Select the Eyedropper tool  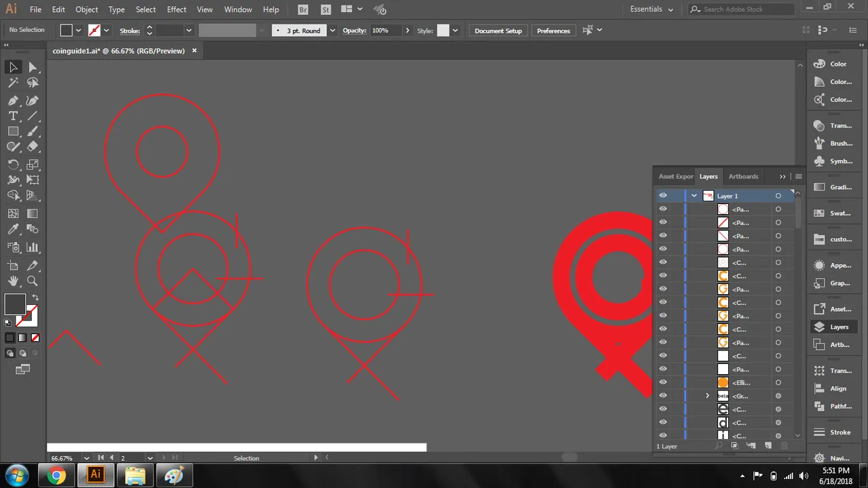13,230
